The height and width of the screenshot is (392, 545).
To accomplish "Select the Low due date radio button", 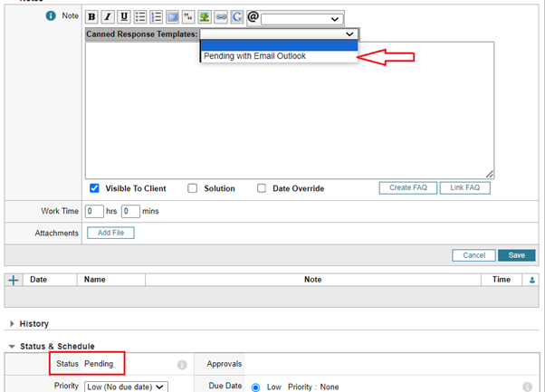I will (x=254, y=387).
